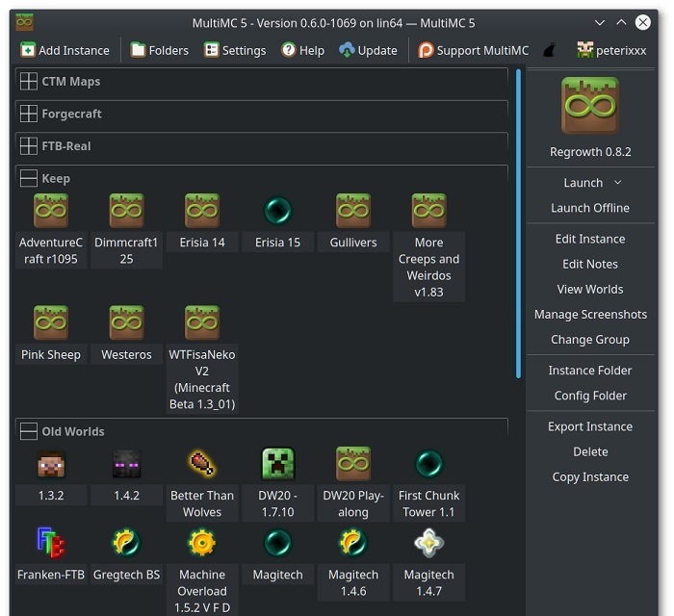
Task: Collapse the Keep group
Action: 29,178
